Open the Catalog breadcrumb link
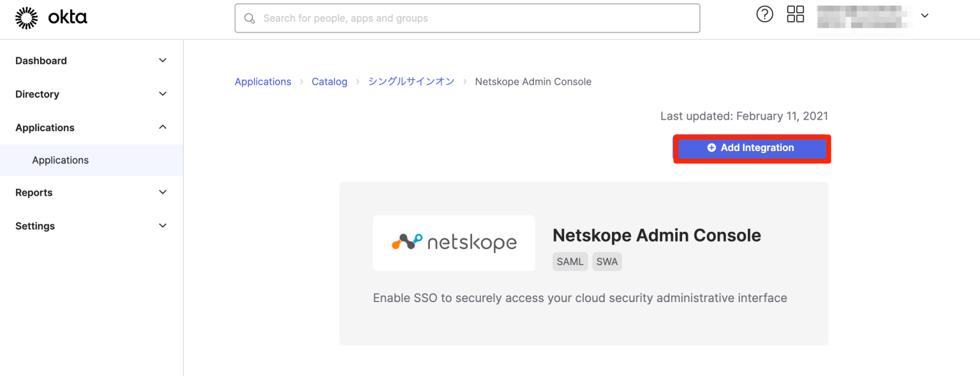 (x=329, y=81)
